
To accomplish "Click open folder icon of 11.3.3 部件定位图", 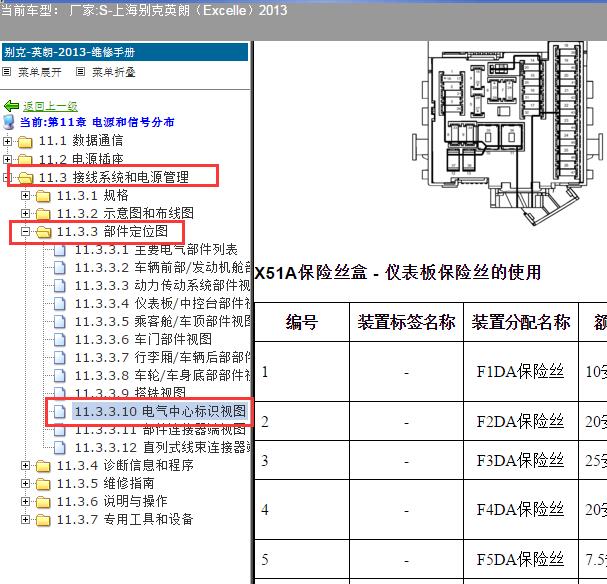I will (43, 232).
